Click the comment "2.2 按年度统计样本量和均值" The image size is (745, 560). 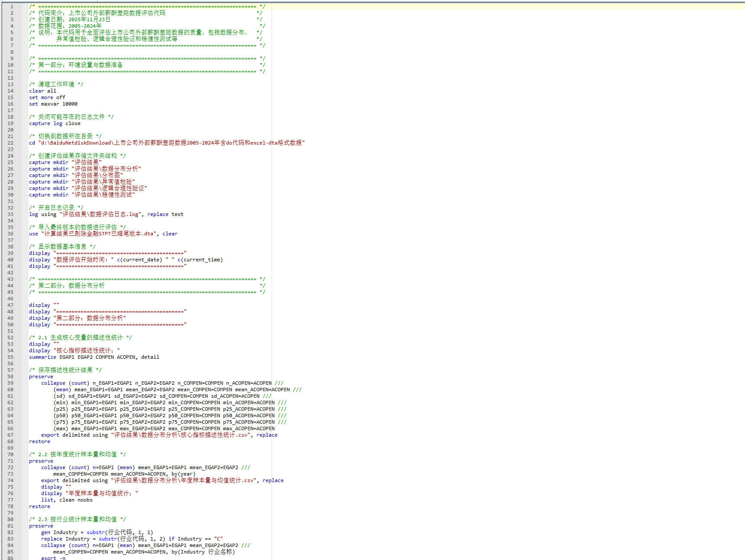[x=78, y=454]
